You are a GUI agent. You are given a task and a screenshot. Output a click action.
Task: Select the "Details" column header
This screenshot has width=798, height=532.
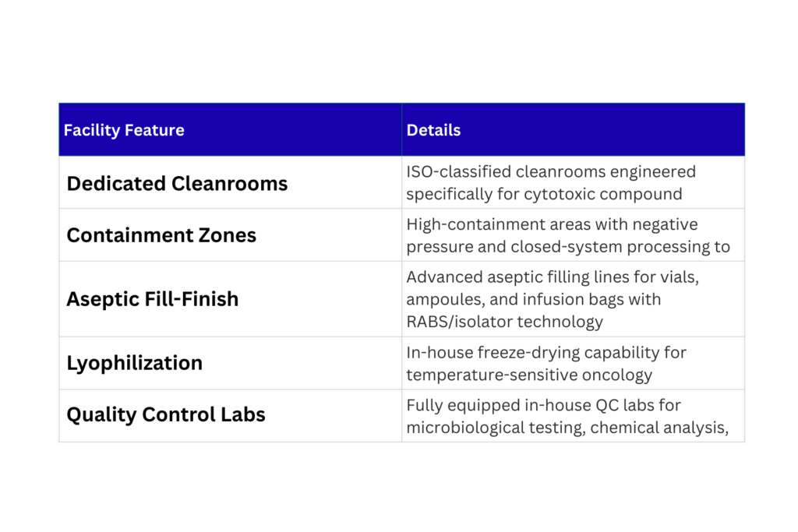point(433,130)
